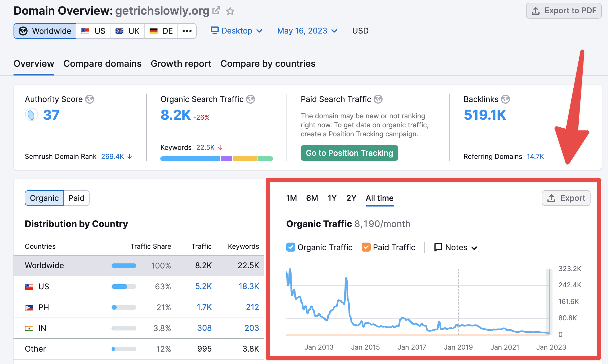The width and height of the screenshot is (608, 364).
Task: Click the Keywords column header
Action: click(243, 246)
